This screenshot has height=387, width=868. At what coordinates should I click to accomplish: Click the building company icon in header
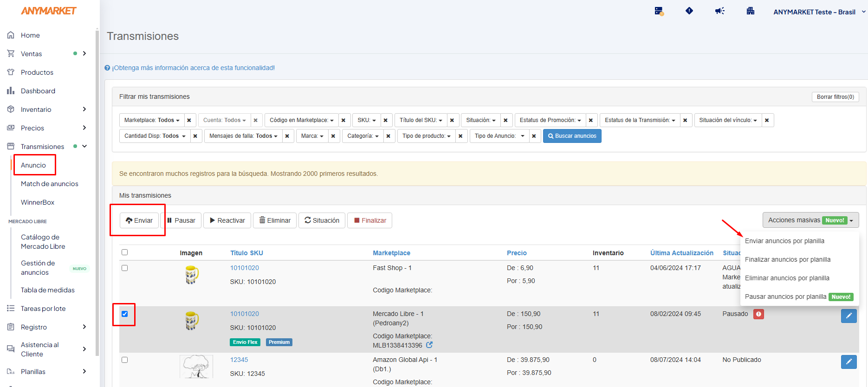(751, 11)
